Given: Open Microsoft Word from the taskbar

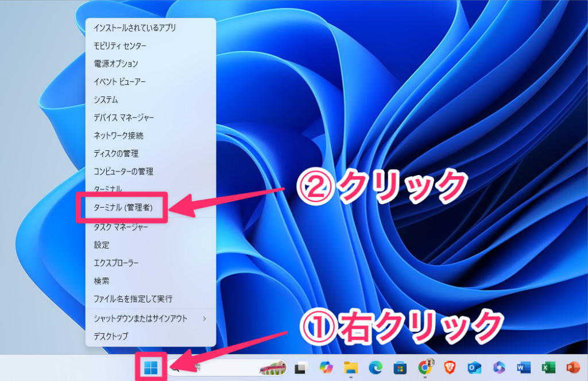Looking at the screenshot, I should pos(523,368).
